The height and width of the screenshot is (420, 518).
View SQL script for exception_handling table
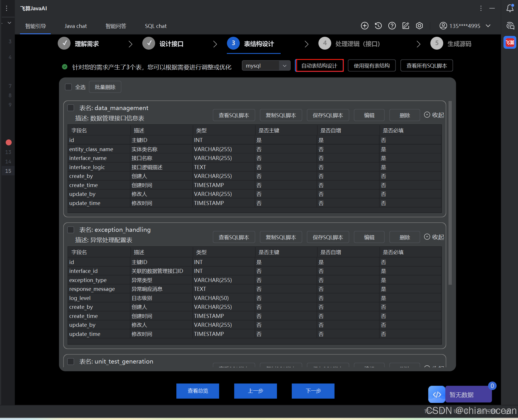click(234, 237)
